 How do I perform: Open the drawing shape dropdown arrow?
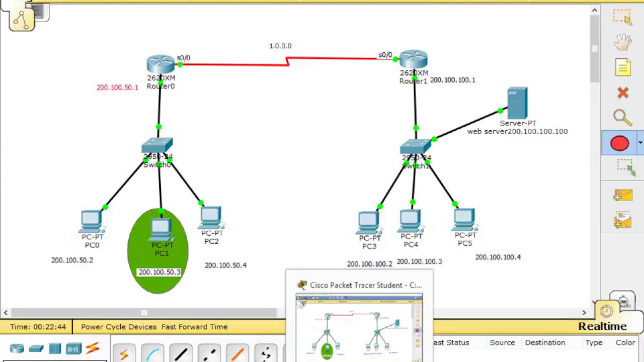(640, 143)
